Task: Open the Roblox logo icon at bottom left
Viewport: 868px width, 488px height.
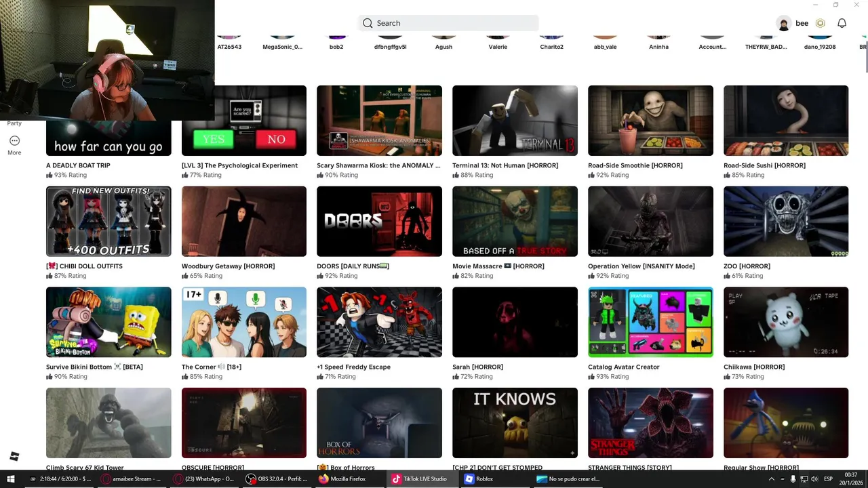Action: coord(14,456)
